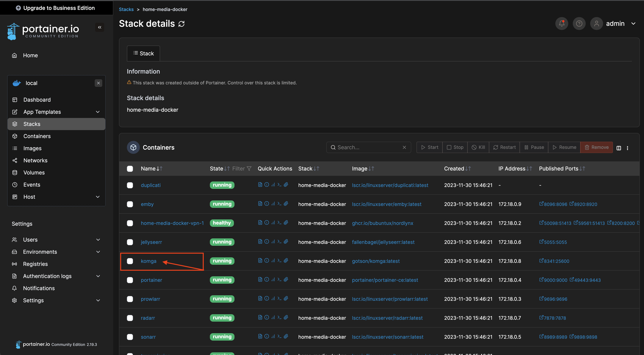Open published port 8341:25600 link

[554, 261]
